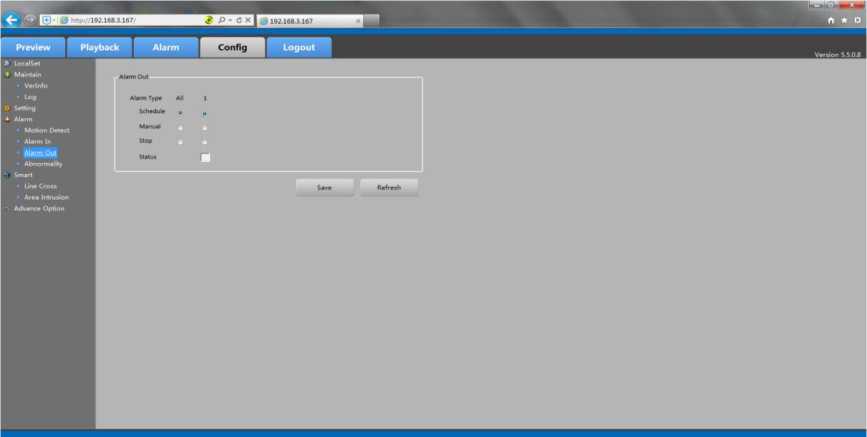Open the Favorites star icon
The height and width of the screenshot is (437, 867).
point(845,21)
